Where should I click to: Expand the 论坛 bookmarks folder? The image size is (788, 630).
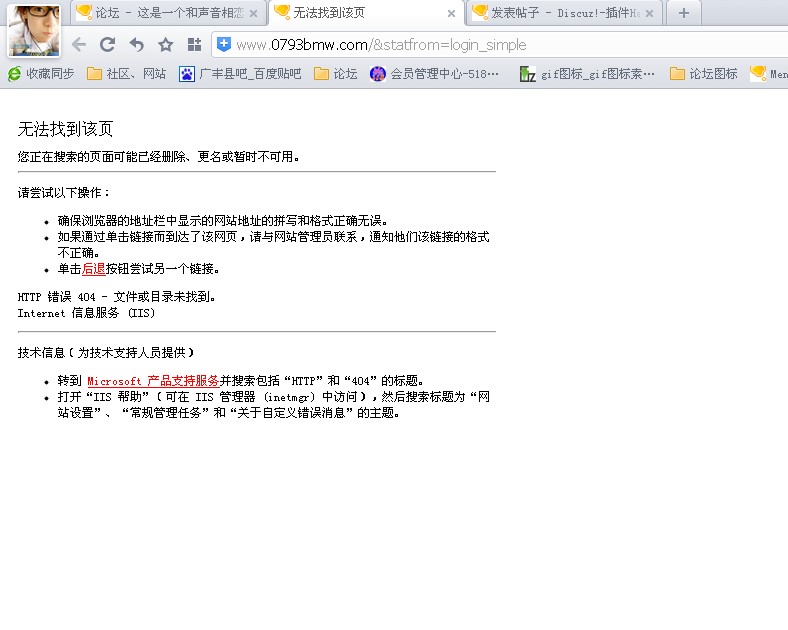pyautogui.click(x=336, y=73)
